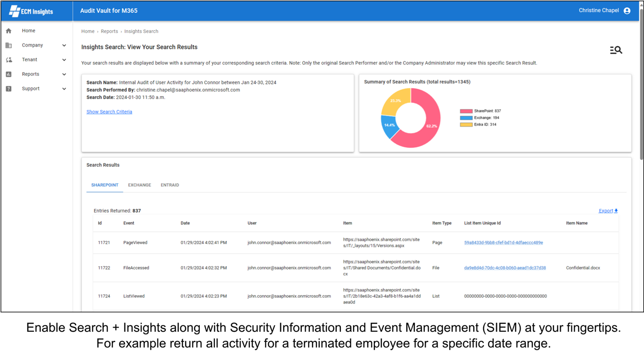Select the row with Id 11724

pyautogui.click(x=355, y=296)
